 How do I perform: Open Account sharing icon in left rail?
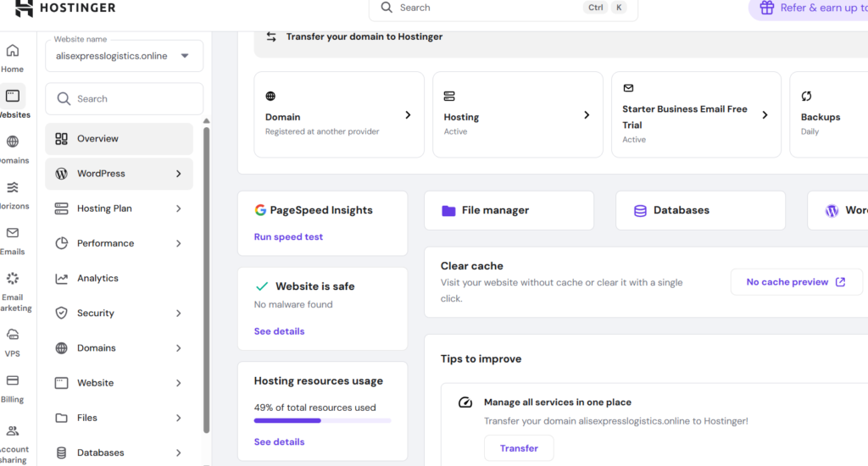point(12,430)
